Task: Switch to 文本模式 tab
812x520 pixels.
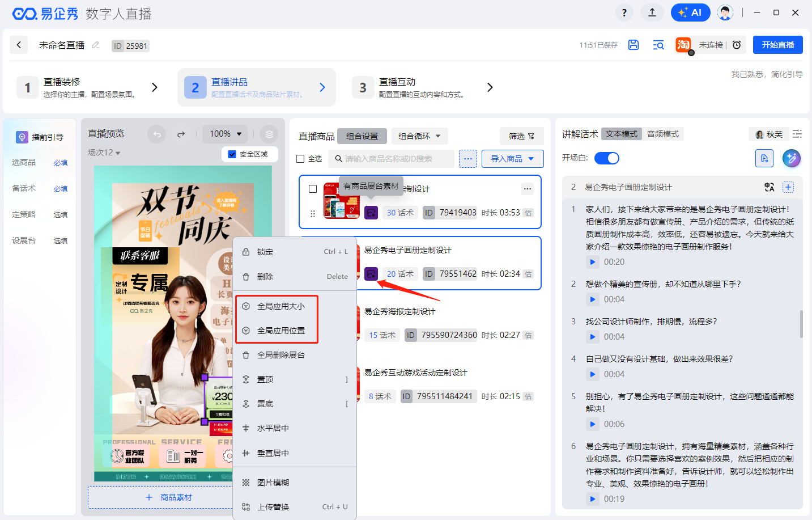Action: tap(622, 134)
